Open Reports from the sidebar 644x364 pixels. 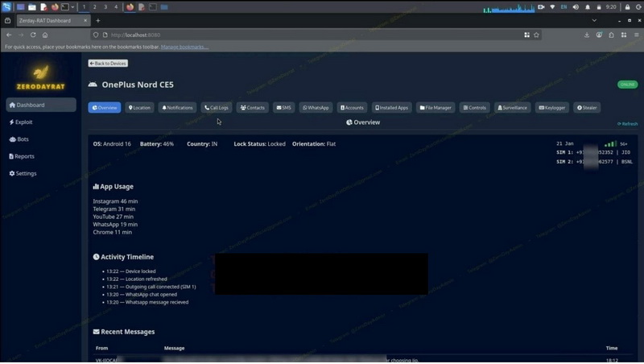point(22,156)
